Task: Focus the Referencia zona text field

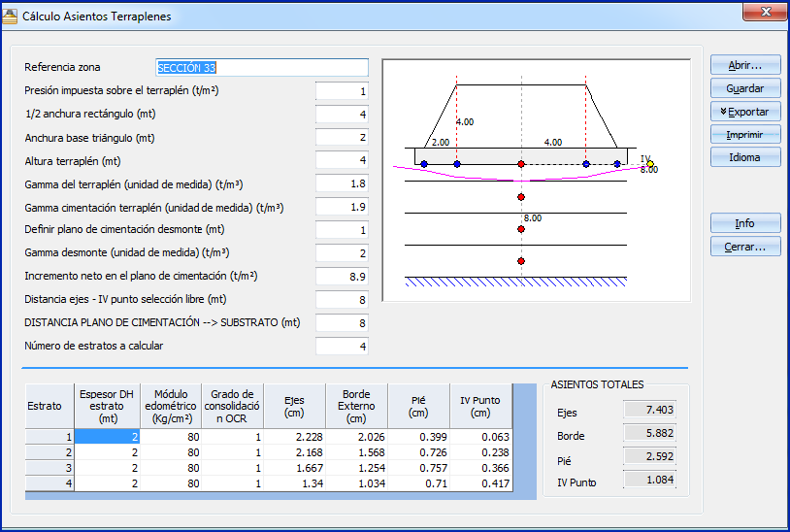Action: point(262,68)
